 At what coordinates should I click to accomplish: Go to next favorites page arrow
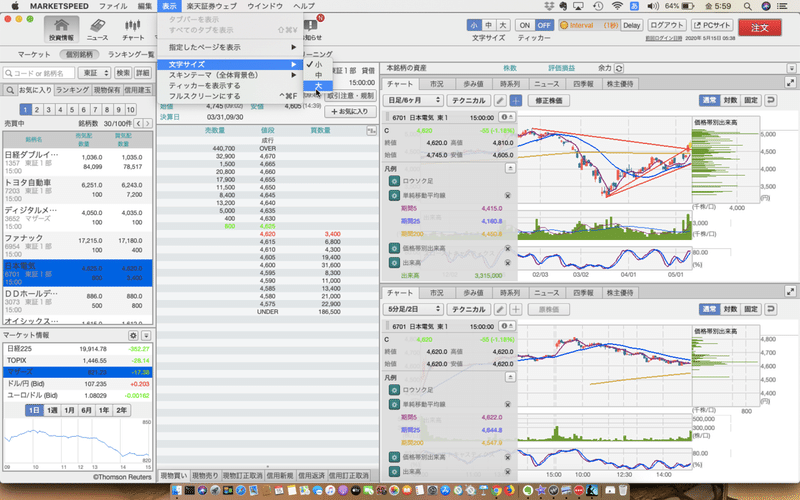click(x=147, y=123)
